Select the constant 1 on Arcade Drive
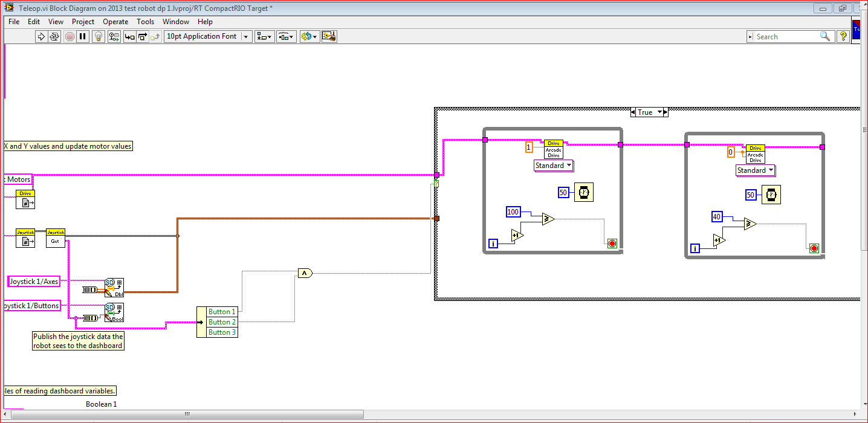 pos(529,147)
